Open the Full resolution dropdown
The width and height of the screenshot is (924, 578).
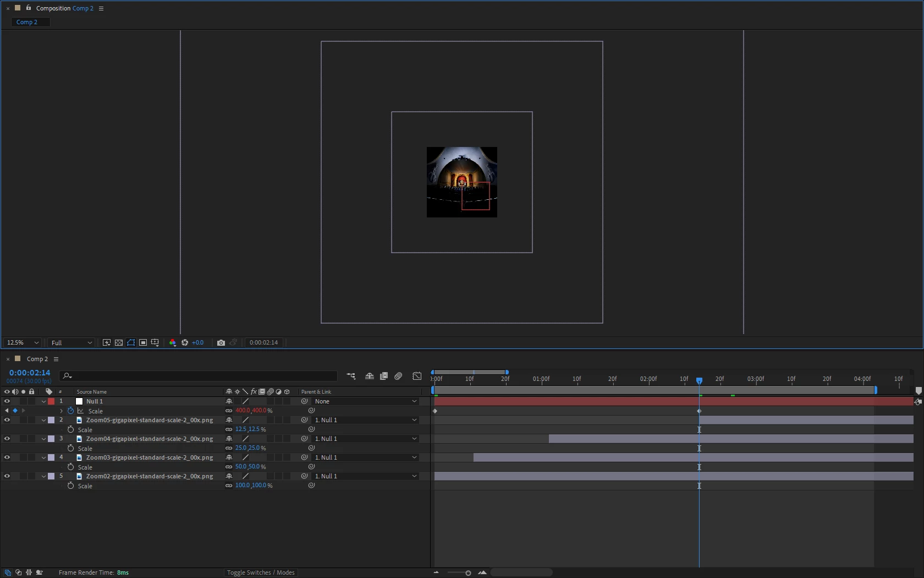pyautogui.click(x=71, y=342)
